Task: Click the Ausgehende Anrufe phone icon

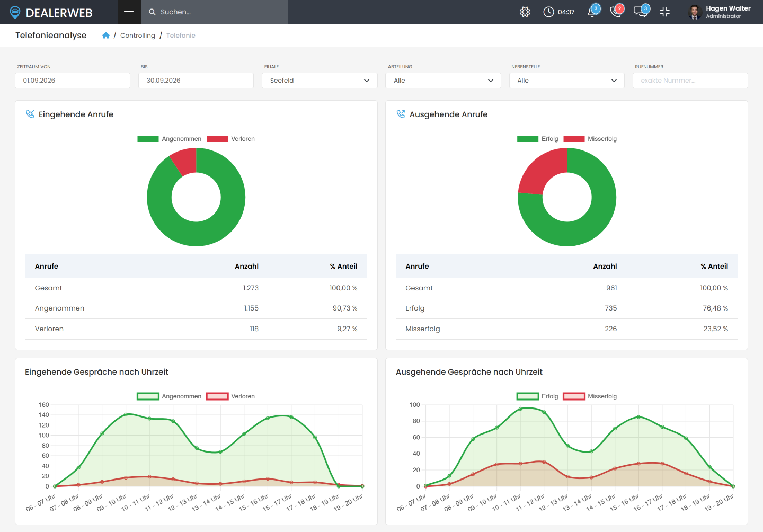Action: click(401, 114)
